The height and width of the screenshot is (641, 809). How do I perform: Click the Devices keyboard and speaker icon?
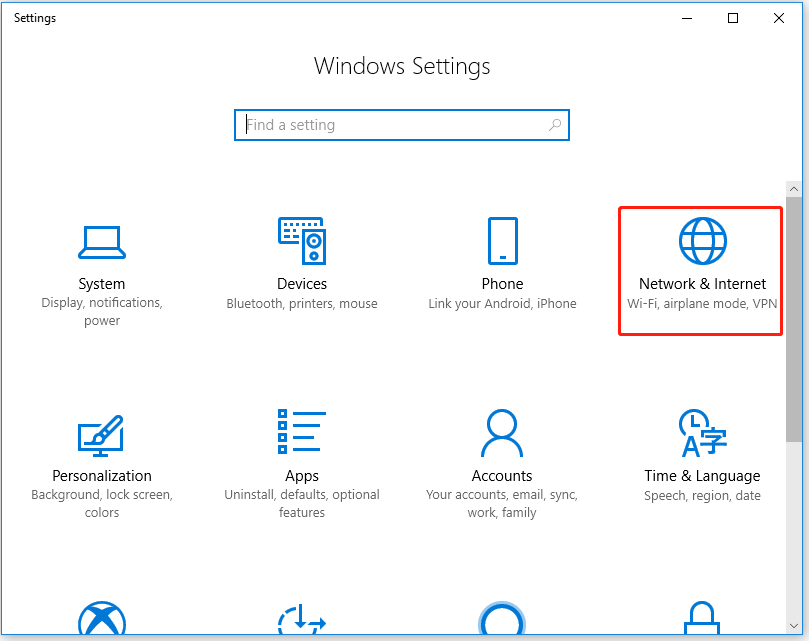[301, 241]
